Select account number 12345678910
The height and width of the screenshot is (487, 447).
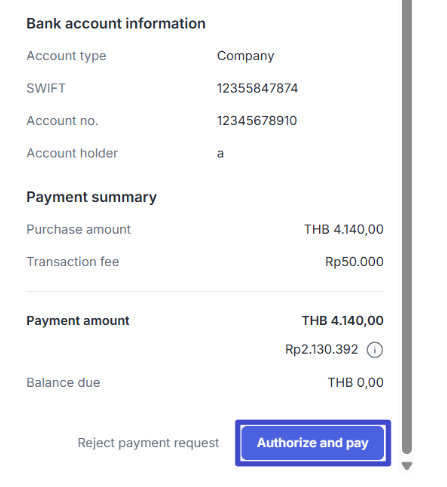coord(257,121)
